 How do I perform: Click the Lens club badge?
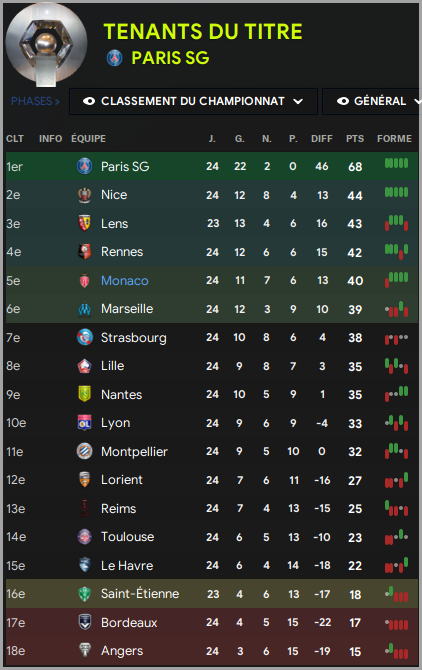tap(85, 223)
